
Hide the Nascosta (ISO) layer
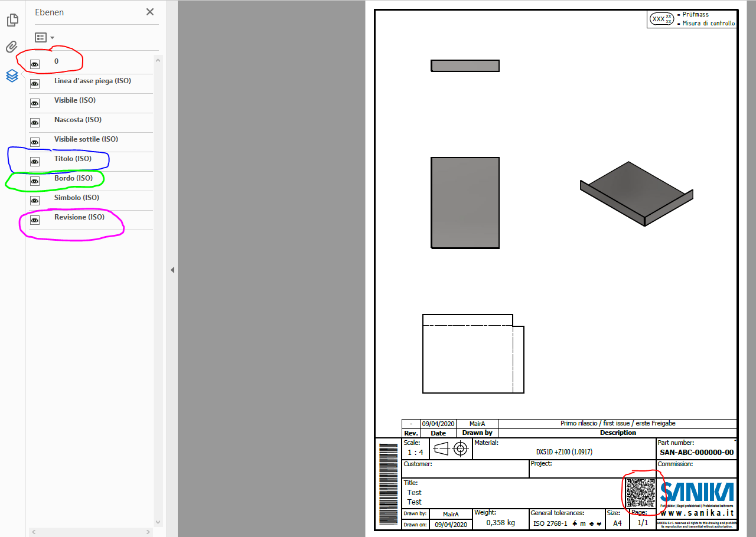click(36, 122)
